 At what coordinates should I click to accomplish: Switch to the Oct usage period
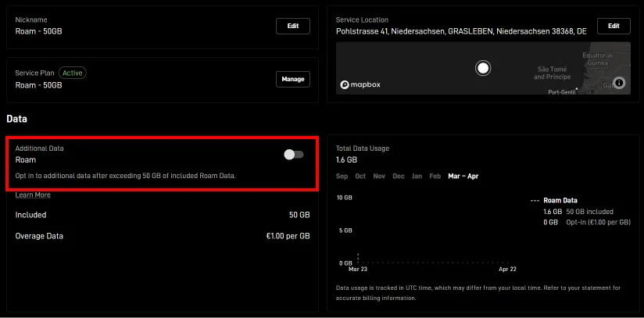click(x=360, y=177)
